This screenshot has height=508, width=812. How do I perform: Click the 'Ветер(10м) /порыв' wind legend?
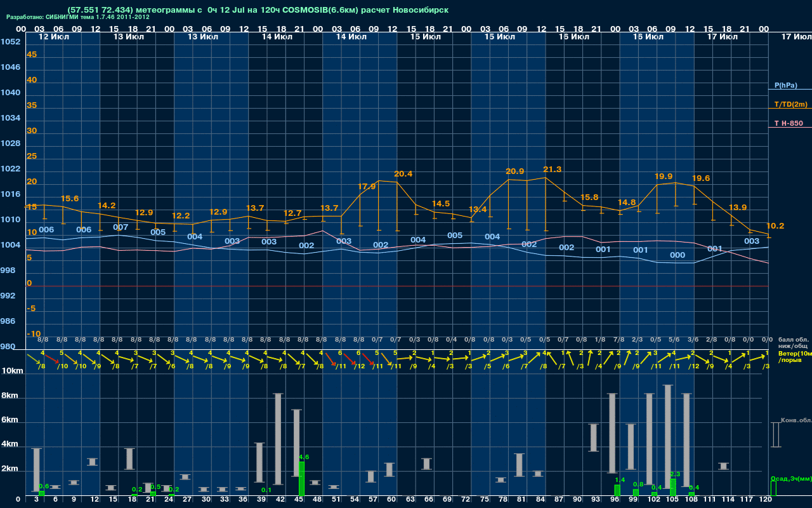click(794, 356)
